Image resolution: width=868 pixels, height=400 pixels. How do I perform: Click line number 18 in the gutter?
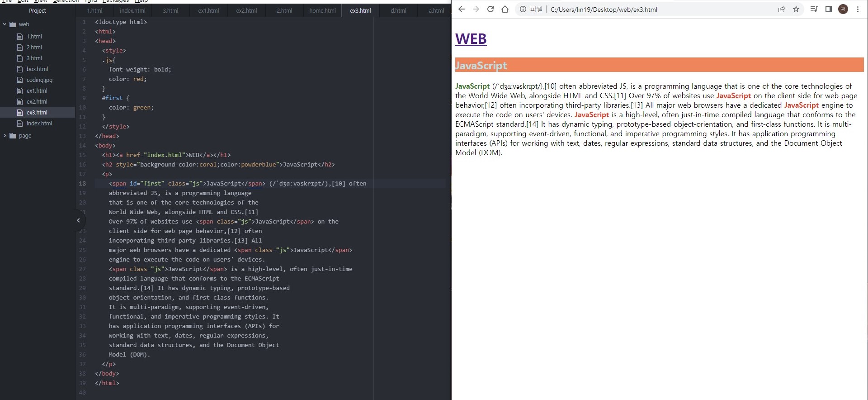pyautogui.click(x=82, y=183)
